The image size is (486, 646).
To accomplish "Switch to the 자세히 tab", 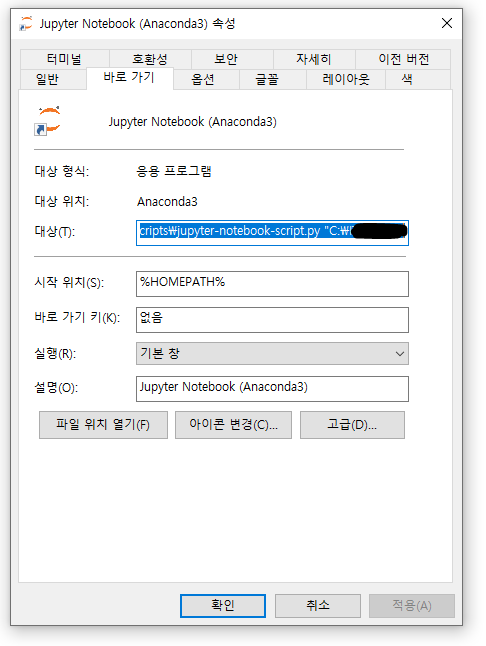I will point(314,59).
